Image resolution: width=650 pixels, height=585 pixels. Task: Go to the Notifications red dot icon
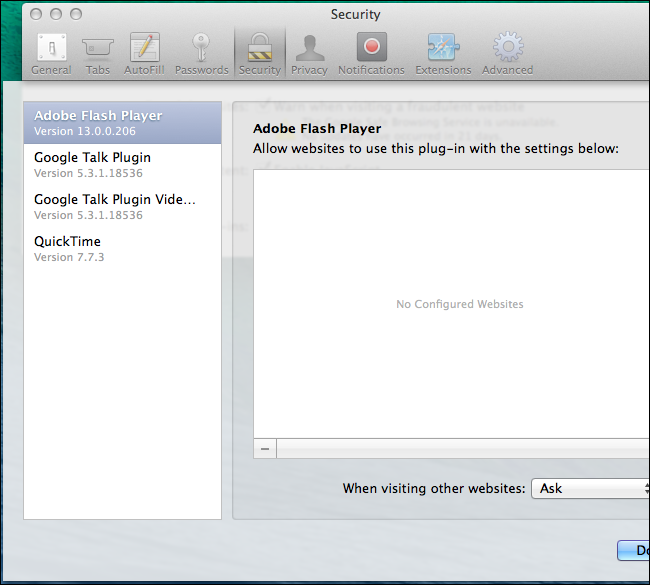[371, 54]
